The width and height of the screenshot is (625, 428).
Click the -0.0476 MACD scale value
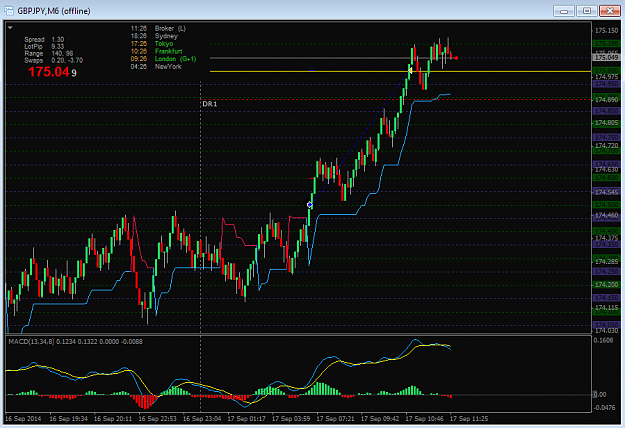click(x=605, y=408)
